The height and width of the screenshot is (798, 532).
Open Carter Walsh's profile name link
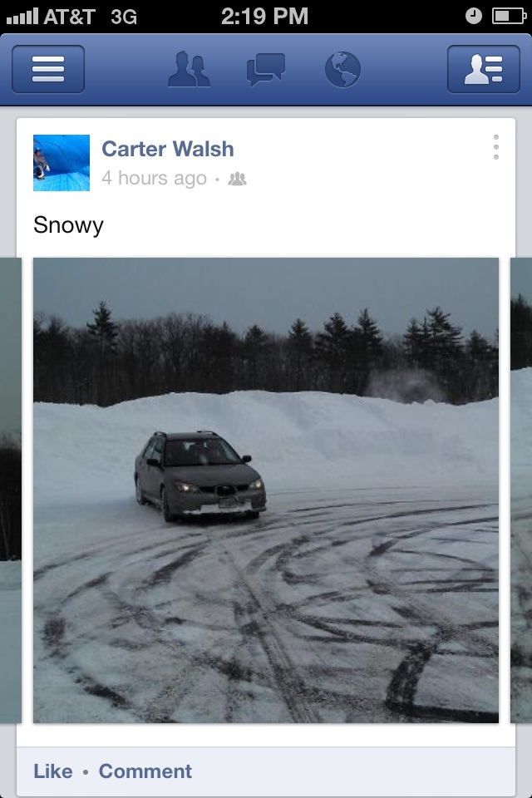167,149
